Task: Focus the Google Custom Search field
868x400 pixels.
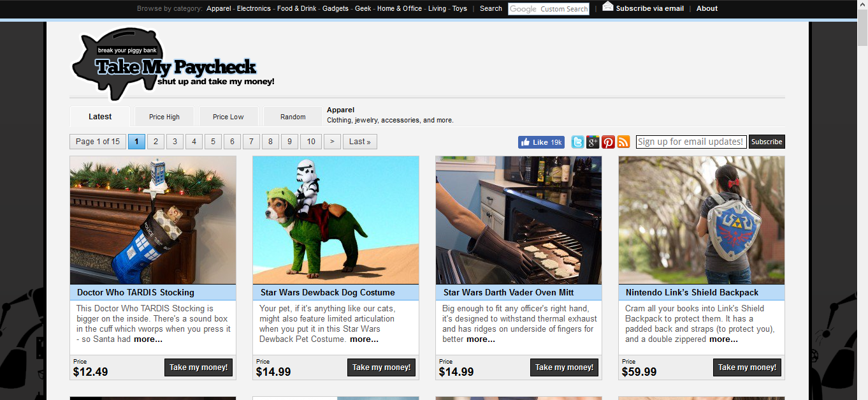Action: click(548, 9)
